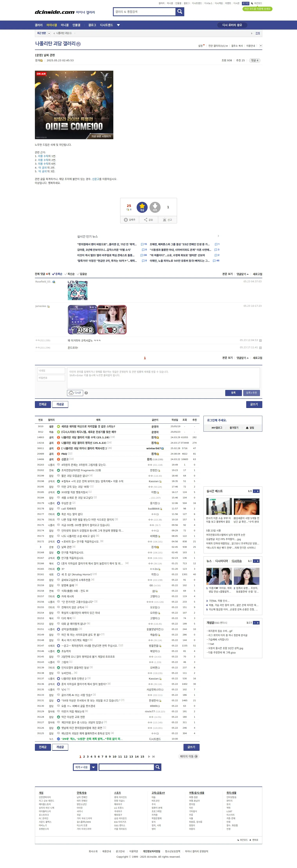Screen dimensions: 297x868
Task: Open 즐겨찾기 in the login box
Action: click(x=234, y=428)
